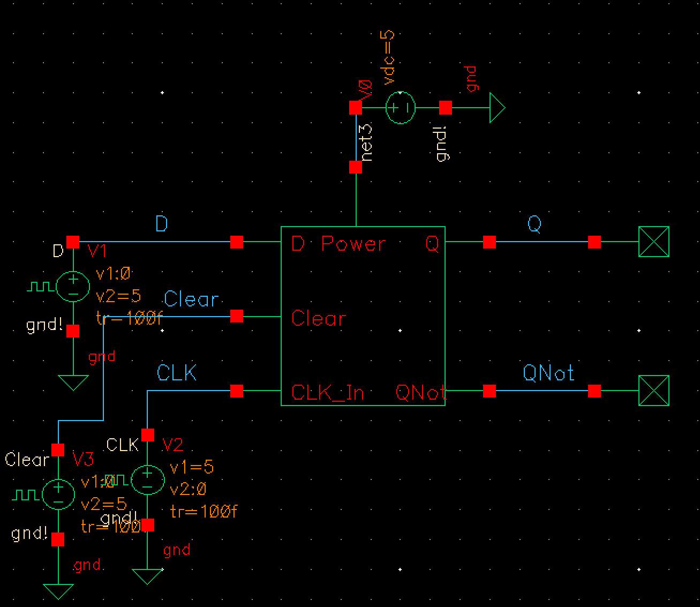Click the ground triangle below V2 source
Image resolution: width=700 pixels, height=607 pixels.
[x=147, y=576]
